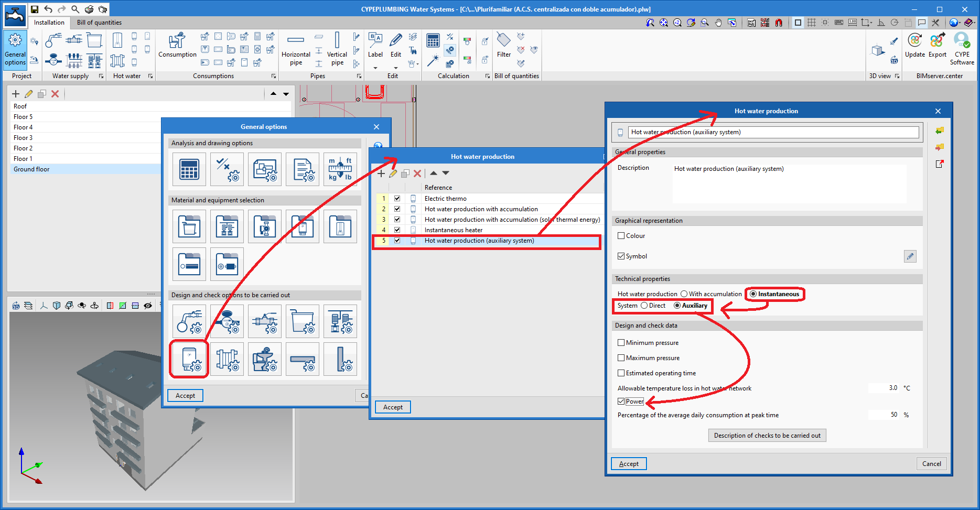Click the Label tool in ribbon
Viewport: 980px width, 510px height.
click(x=375, y=45)
